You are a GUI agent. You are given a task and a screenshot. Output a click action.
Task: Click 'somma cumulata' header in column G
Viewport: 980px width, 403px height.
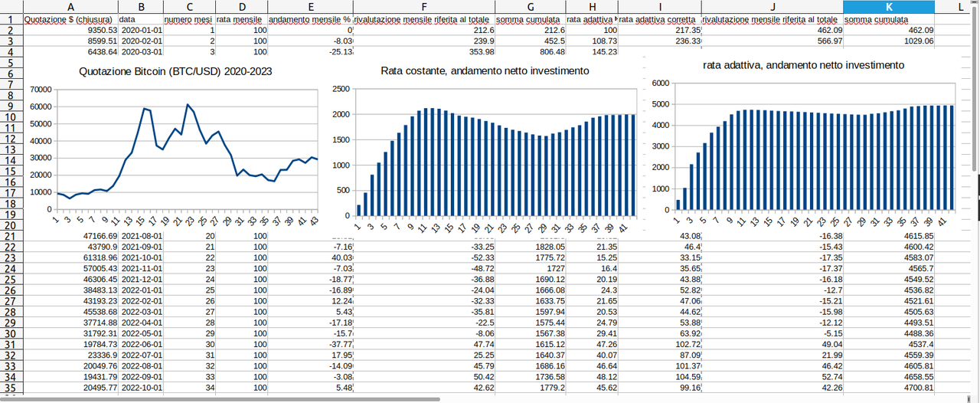[530, 19]
